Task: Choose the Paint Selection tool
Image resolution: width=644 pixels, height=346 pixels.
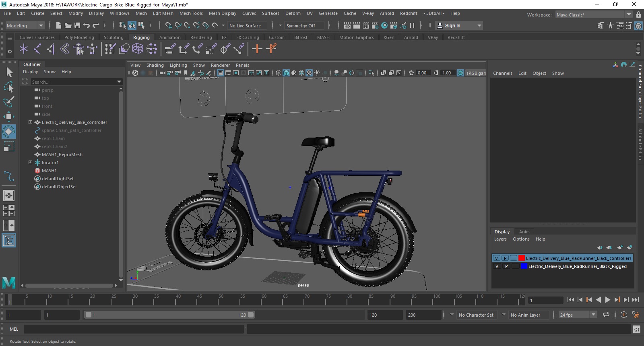Action: 9,101
